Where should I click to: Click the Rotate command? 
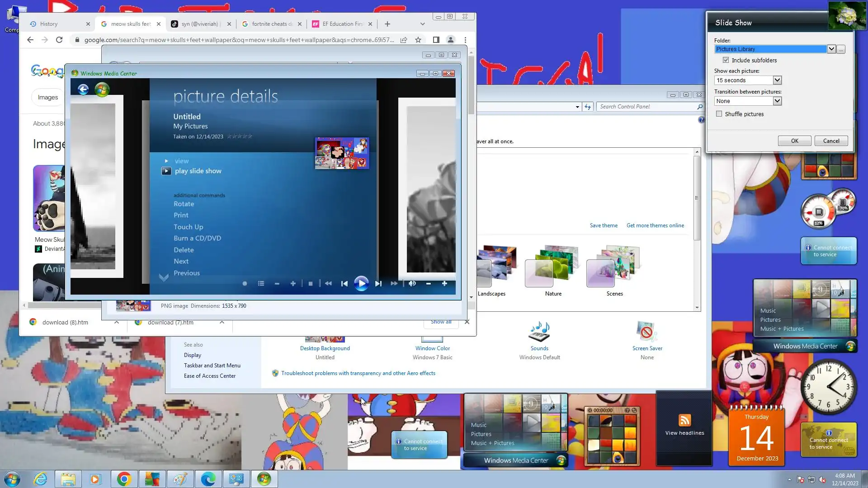point(184,204)
